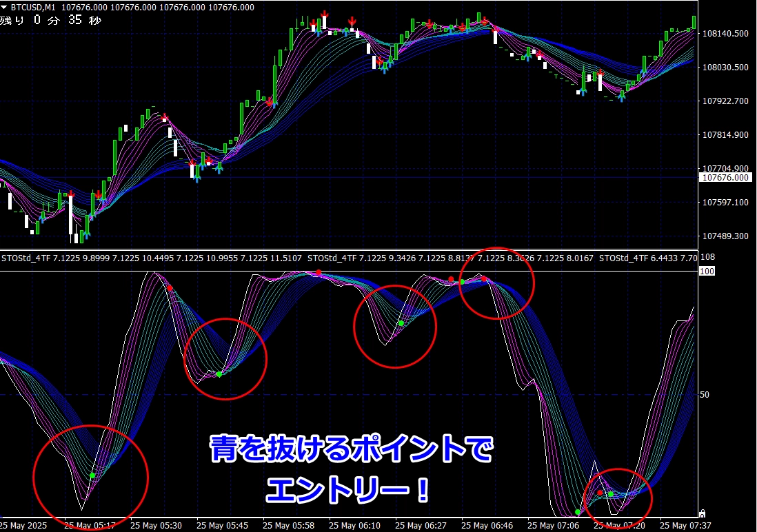Screen dimensions: 757x532
Task: Click the BTCUSD,M1 symbol label
Action: (x=34, y=8)
